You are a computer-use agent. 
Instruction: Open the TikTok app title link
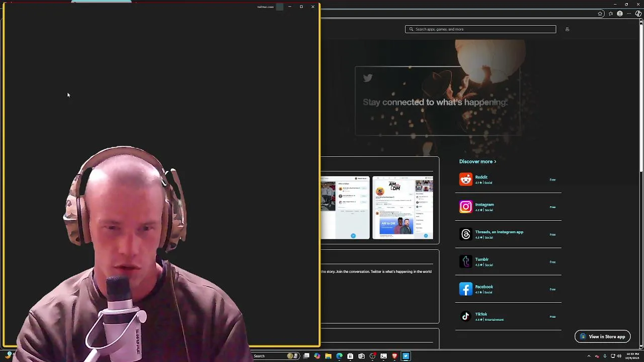481,314
